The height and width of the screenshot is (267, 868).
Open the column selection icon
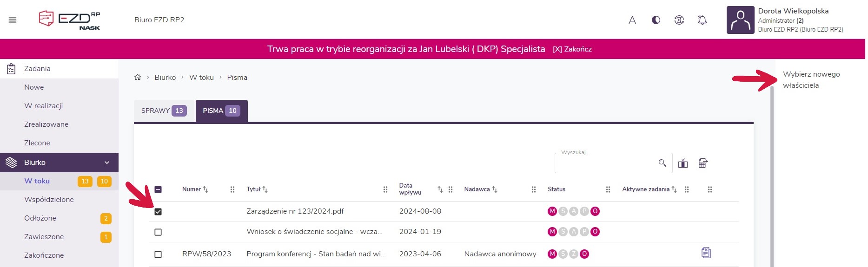pyautogui.click(x=683, y=163)
